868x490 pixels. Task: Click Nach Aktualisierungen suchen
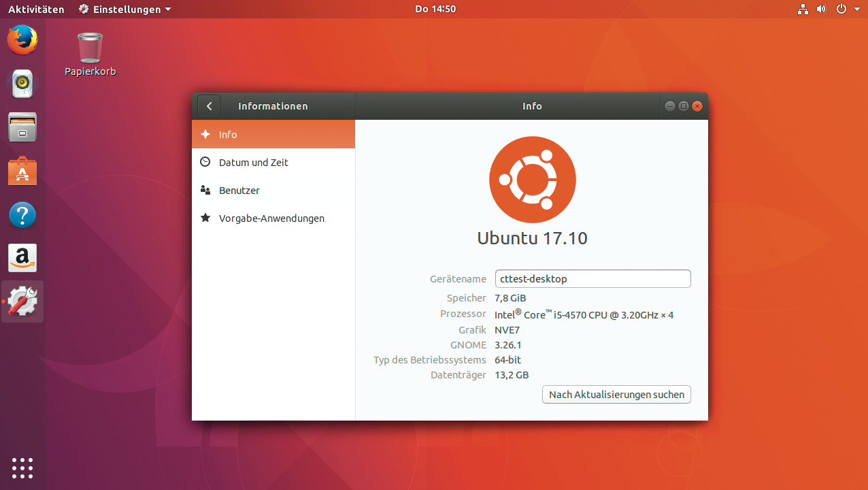point(616,395)
